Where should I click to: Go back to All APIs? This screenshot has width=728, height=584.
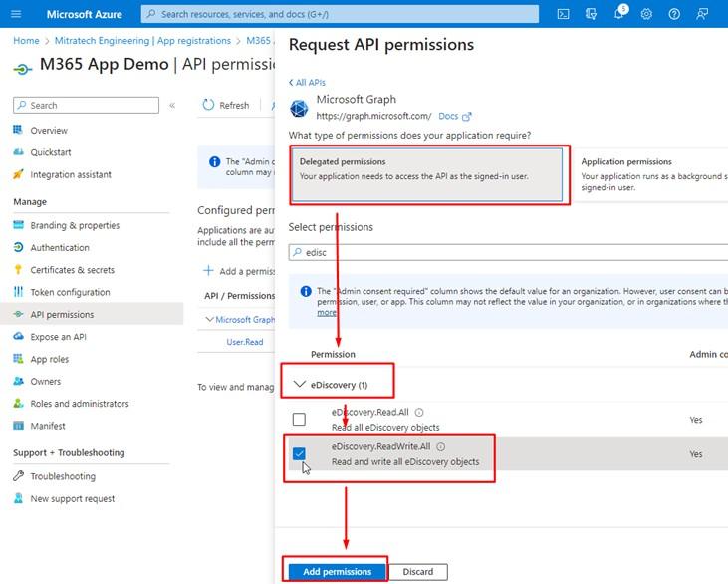pyautogui.click(x=307, y=83)
